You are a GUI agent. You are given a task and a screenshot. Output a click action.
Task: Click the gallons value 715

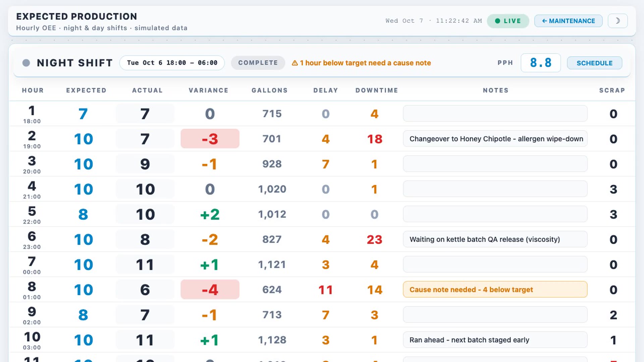pyautogui.click(x=272, y=114)
